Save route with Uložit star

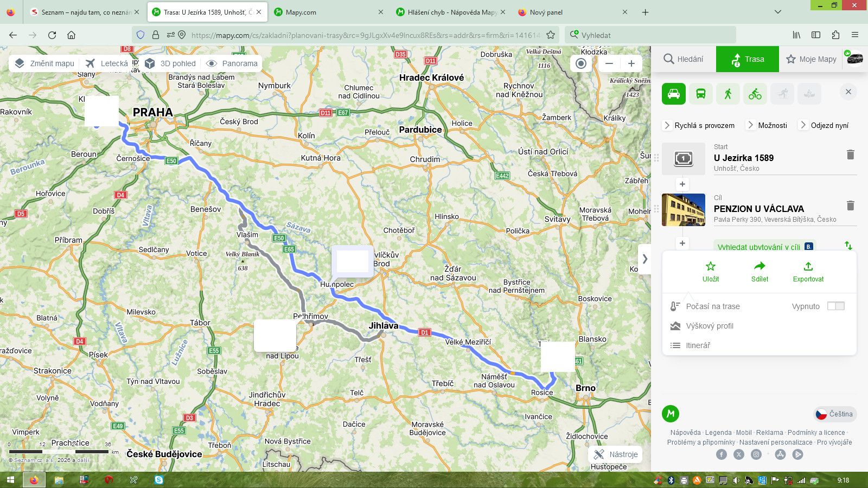[x=711, y=272]
